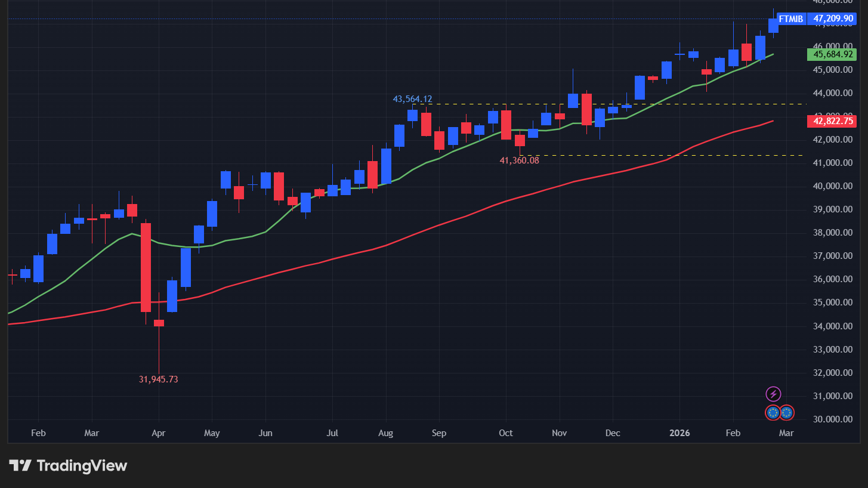Click the 31,945.73 April low label

159,379
